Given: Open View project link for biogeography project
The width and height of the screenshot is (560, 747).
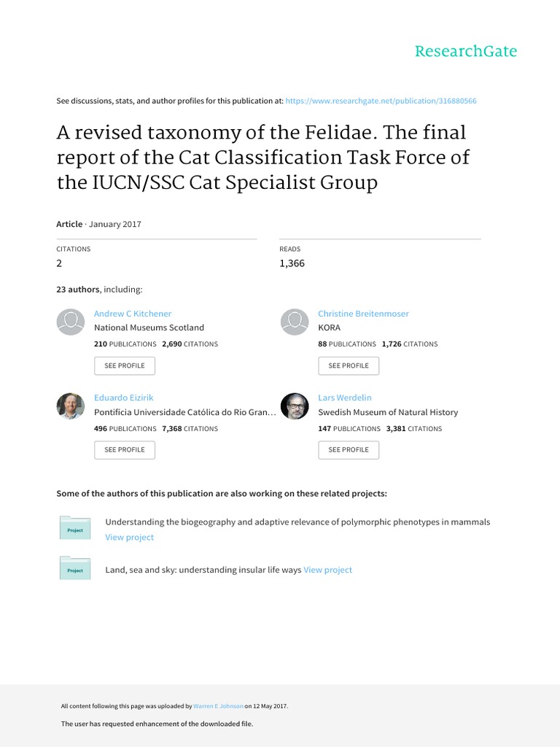Looking at the screenshot, I should [130, 538].
